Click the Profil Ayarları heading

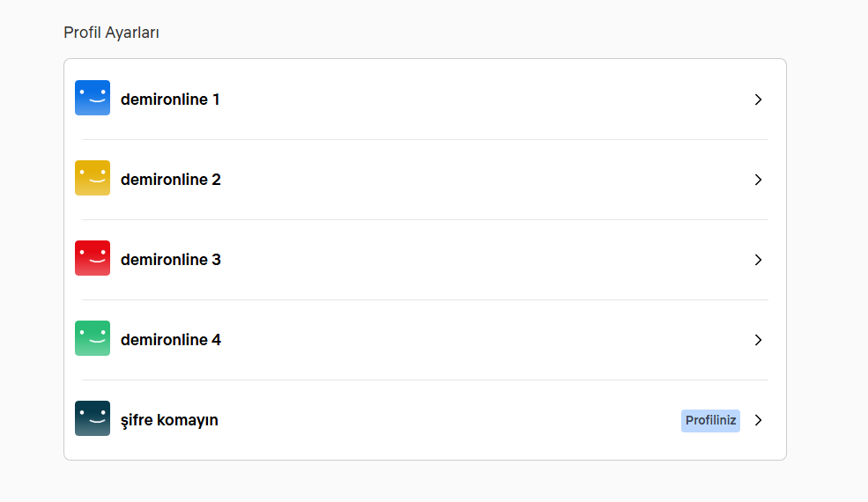pyautogui.click(x=111, y=33)
